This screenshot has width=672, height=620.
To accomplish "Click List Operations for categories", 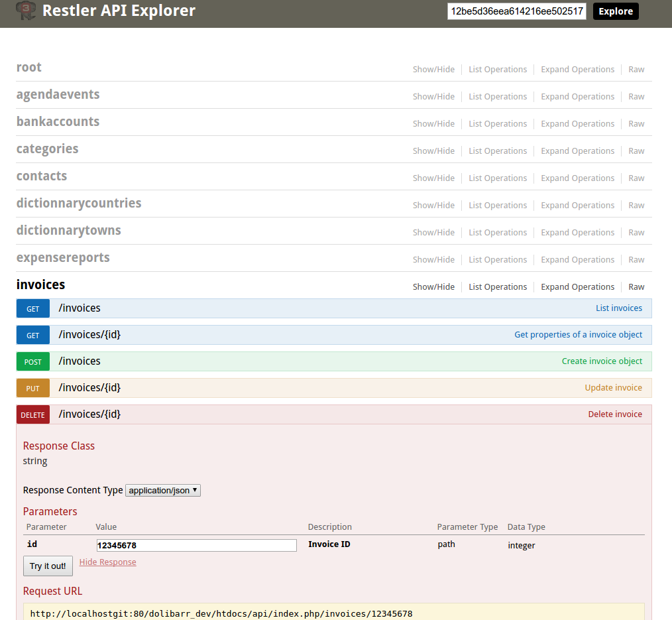I will pyautogui.click(x=498, y=151).
